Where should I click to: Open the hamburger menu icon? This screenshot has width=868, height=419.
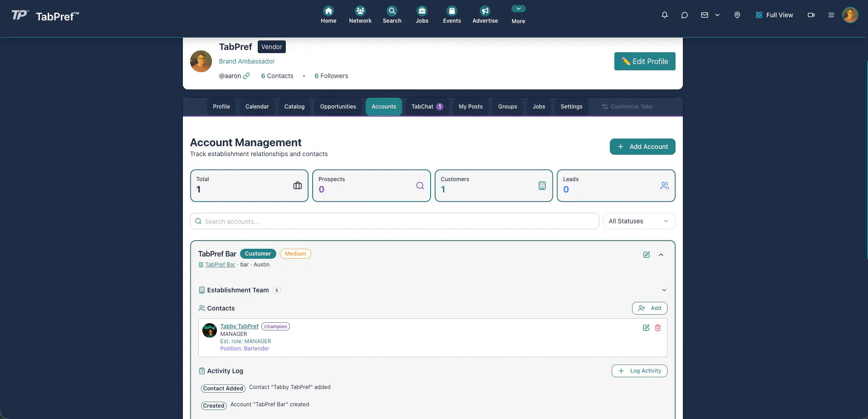pyautogui.click(x=831, y=15)
